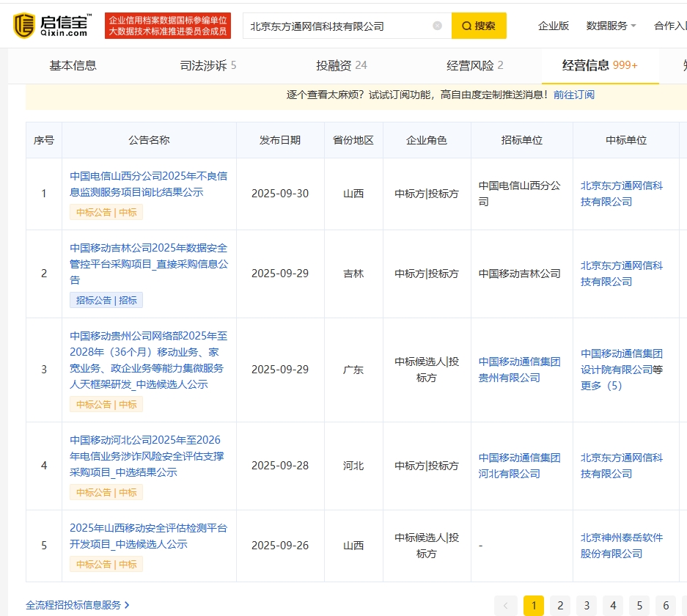Viewport: 687px width, 616px height.
Task: Click the yellow 搜索 search button
Action: pos(479,26)
